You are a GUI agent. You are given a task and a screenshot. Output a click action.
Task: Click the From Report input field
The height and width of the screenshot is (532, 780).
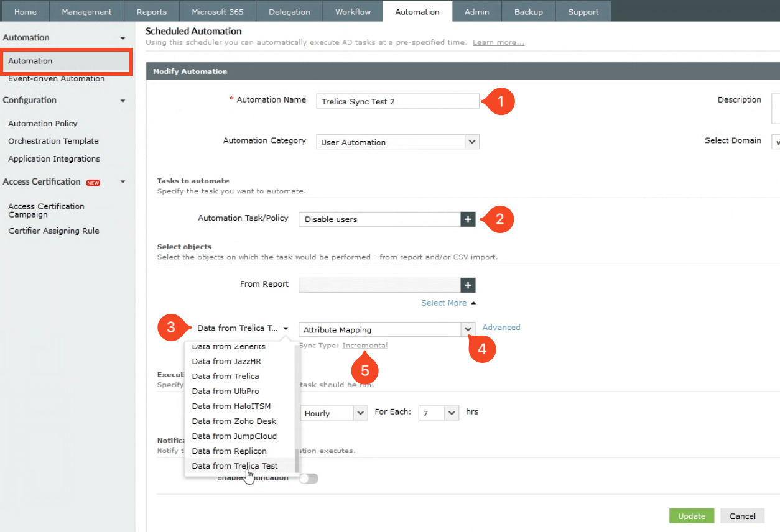point(379,285)
